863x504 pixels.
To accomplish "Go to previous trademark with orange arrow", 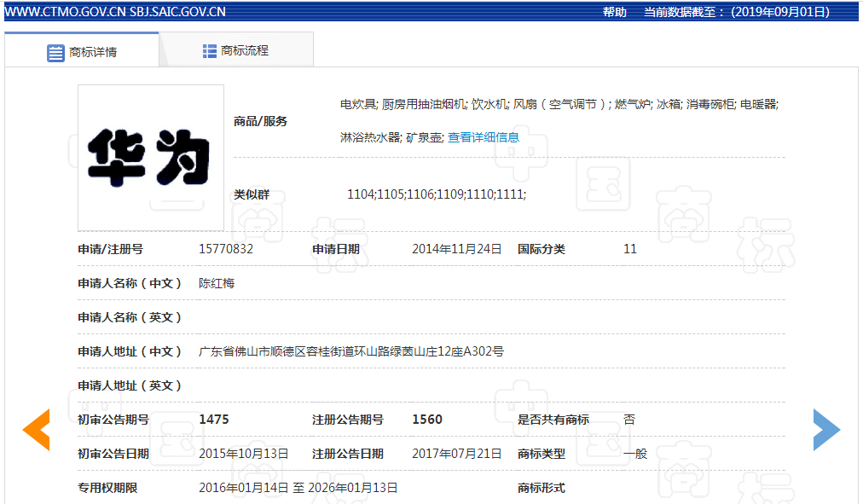I will 37,430.
